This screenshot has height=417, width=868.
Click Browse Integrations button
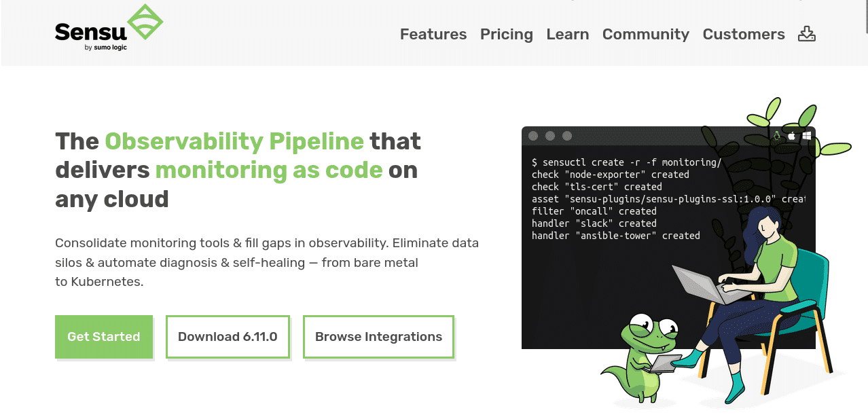pyautogui.click(x=378, y=337)
